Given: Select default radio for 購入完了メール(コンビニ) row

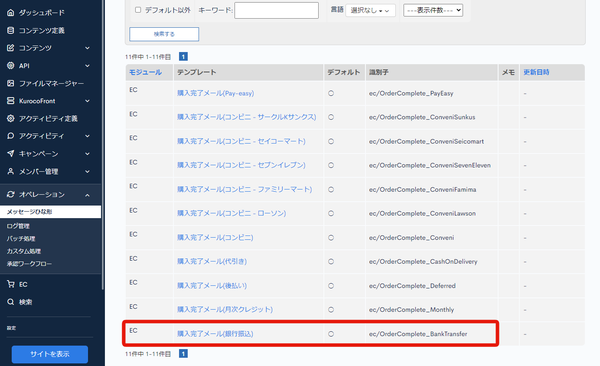Looking at the screenshot, I should [x=331, y=238].
